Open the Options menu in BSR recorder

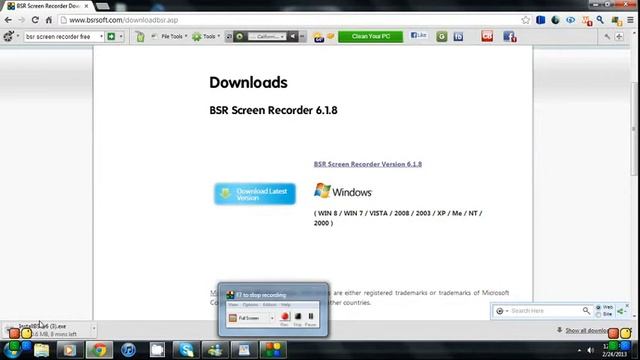(250, 304)
